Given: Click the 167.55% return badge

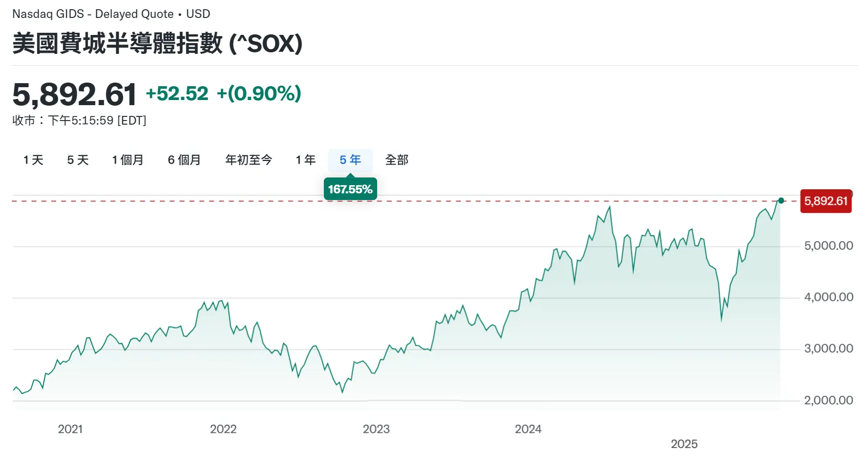Looking at the screenshot, I should 350,189.
